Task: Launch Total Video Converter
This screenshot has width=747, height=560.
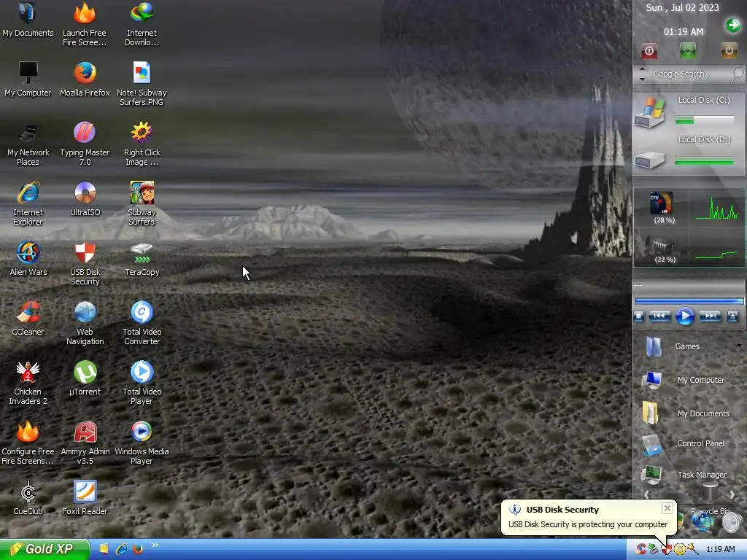Action: (142, 323)
